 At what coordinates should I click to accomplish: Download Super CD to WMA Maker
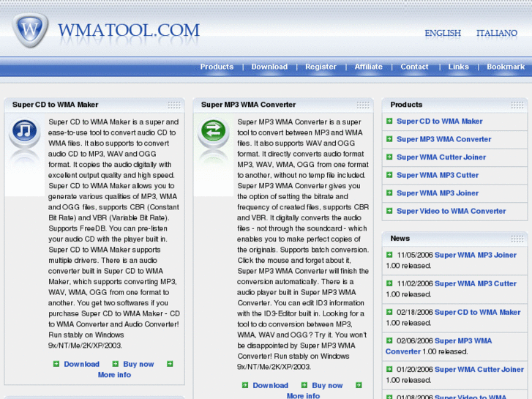point(82,364)
